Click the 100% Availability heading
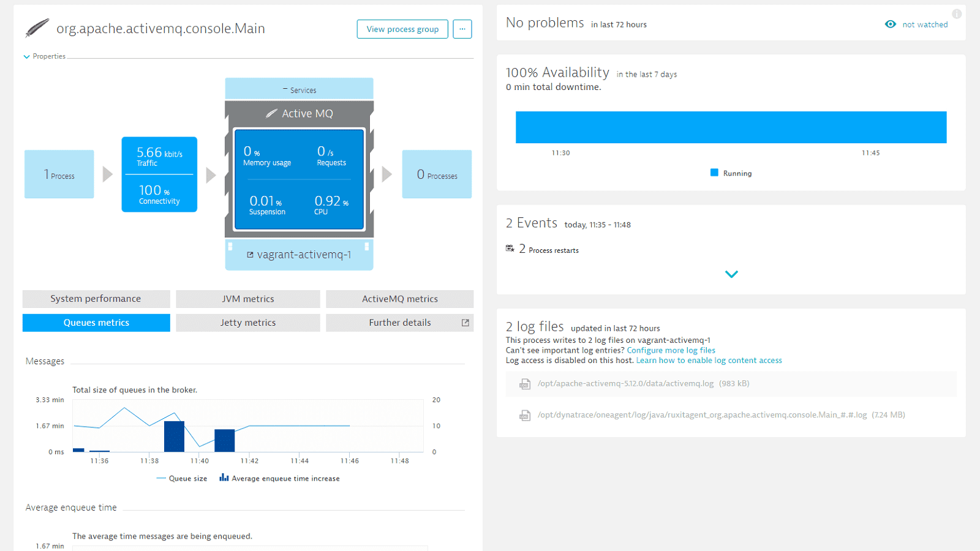Screen dimensions: 980x551 click(x=557, y=72)
